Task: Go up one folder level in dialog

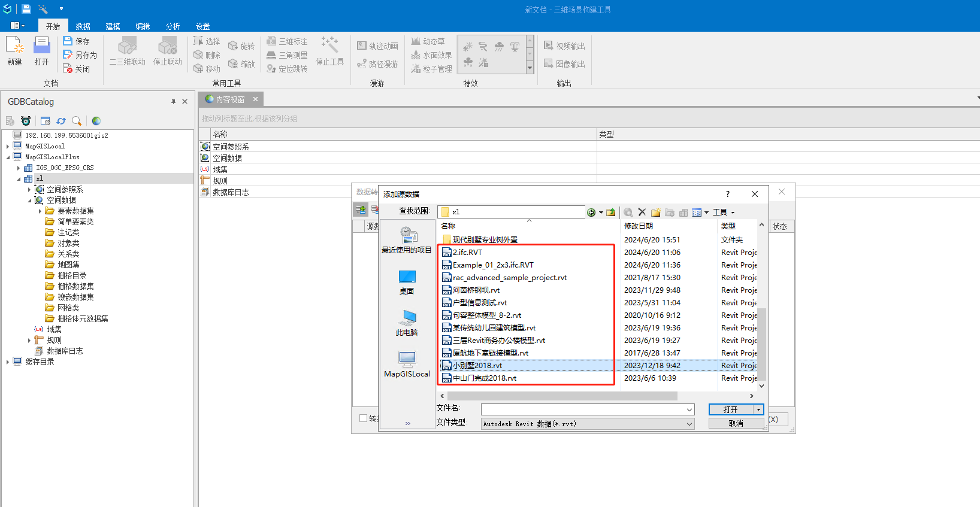Action: (610, 212)
